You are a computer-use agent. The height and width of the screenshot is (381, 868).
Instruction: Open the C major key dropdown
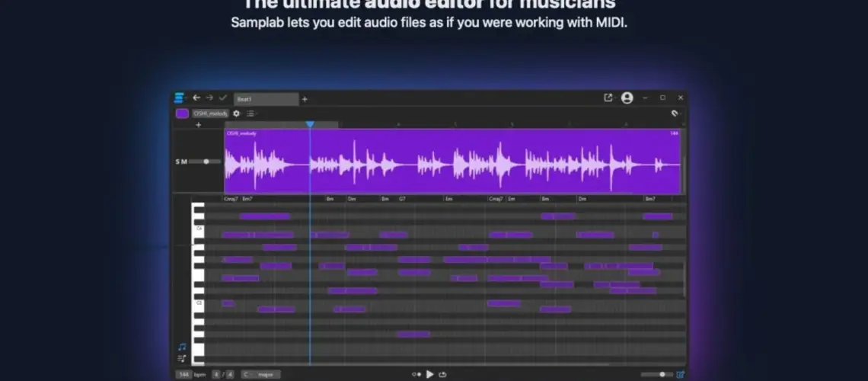[x=260, y=375]
